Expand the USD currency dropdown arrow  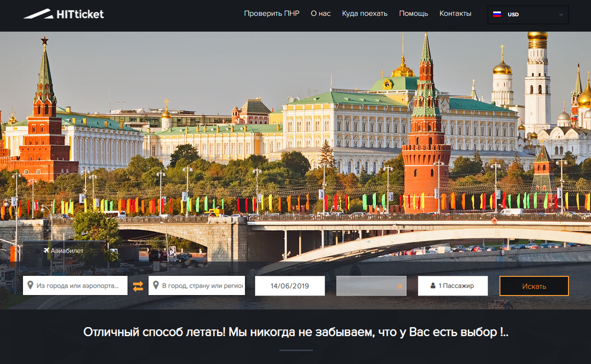(561, 15)
